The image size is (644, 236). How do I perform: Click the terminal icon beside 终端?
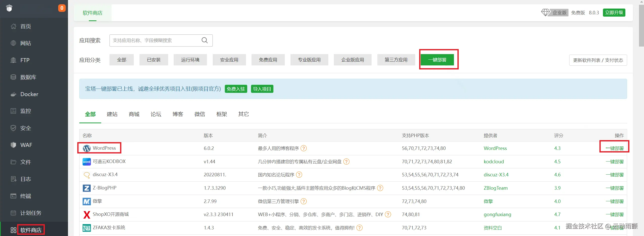[x=13, y=196]
